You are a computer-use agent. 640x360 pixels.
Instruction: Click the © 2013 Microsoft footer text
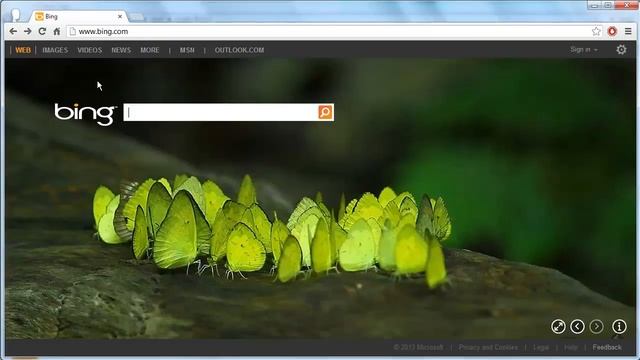click(418, 347)
